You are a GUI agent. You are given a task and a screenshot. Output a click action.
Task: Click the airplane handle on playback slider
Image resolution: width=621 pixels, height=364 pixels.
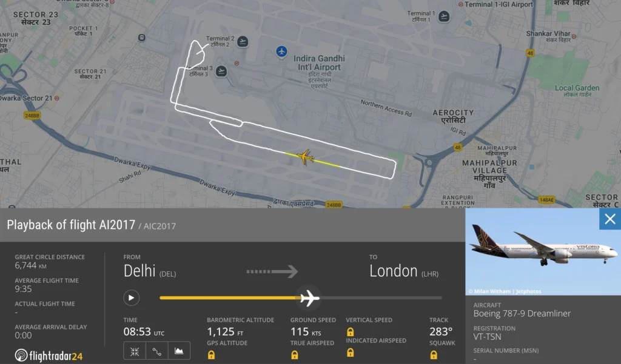coord(308,297)
